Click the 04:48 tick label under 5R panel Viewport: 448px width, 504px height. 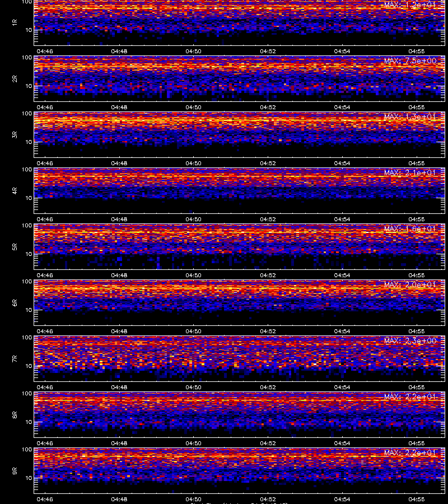click(119, 275)
